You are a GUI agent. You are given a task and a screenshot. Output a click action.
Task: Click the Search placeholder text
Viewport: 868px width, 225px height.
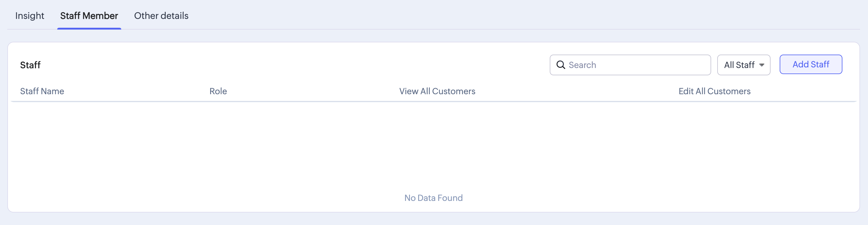pyautogui.click(x=582, y=65)
